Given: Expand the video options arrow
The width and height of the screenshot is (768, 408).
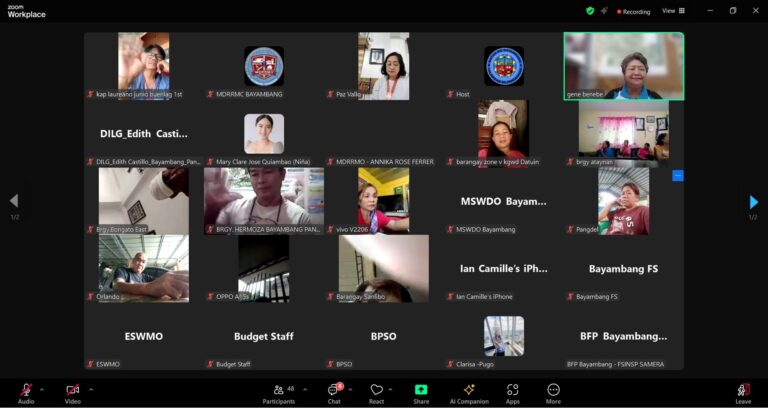Looking at the screenshot, I should pos(91,389).
